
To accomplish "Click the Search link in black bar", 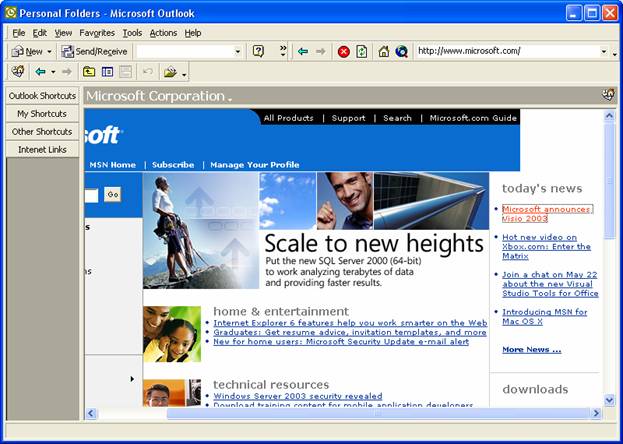I will pos(397,118).
